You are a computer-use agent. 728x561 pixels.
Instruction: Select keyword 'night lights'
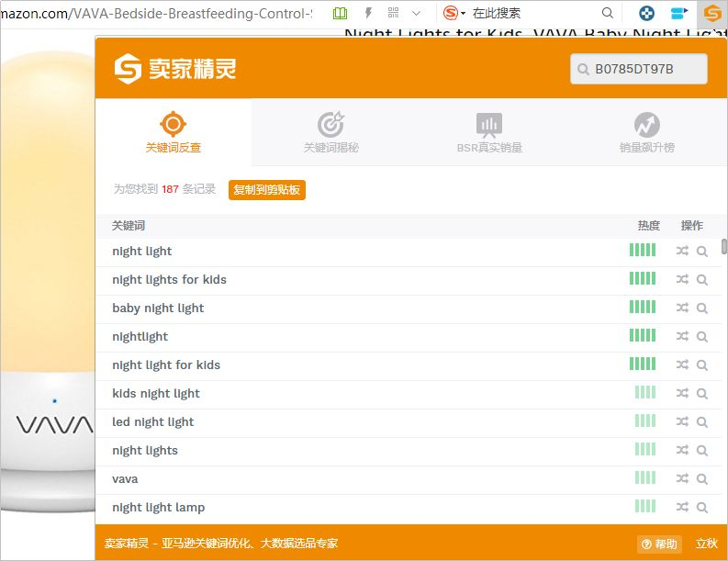click(145, 451)
